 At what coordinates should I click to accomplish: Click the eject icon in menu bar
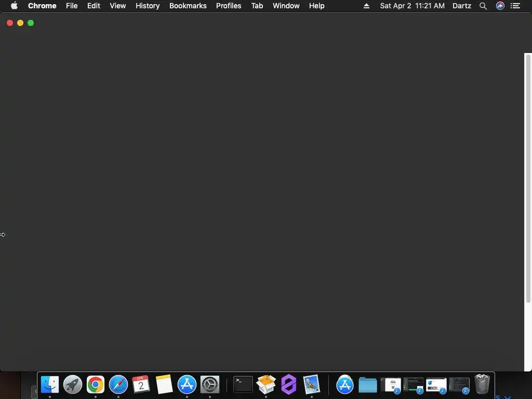[x=366, y=6]
